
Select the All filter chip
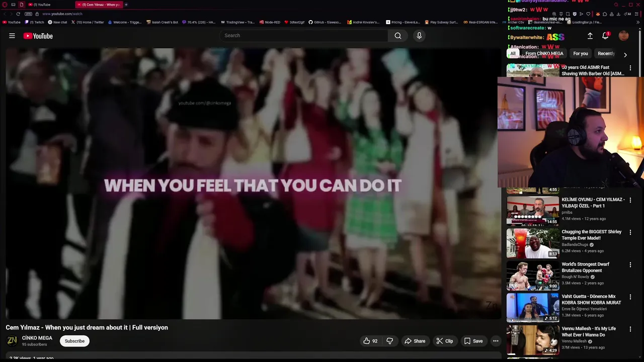pyautogui.click(x=513, y=54)
